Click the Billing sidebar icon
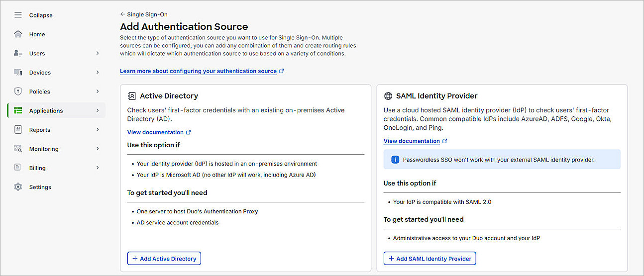Image resolution: width=644 pixels, height=276 pixels. [18, 168]
